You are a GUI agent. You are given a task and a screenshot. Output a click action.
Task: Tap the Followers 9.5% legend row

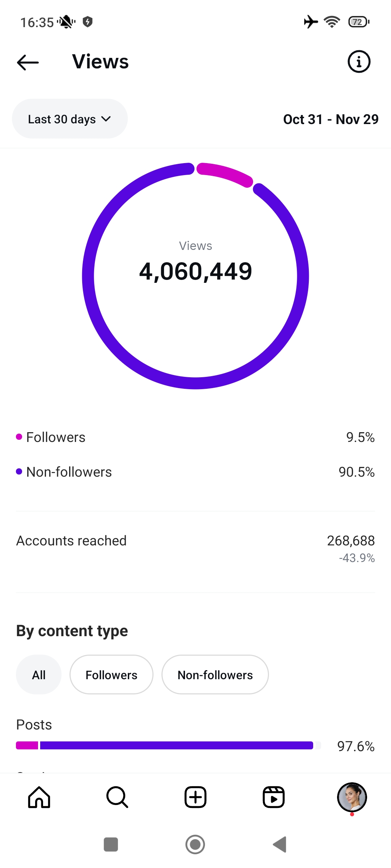195,437
